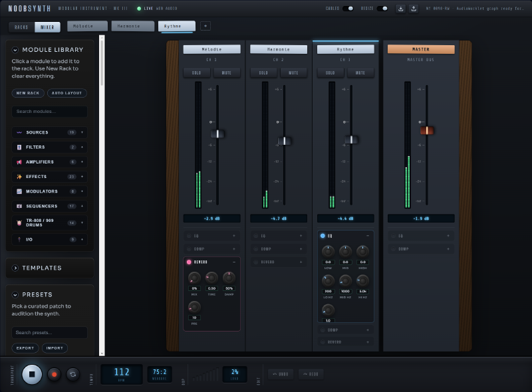
Task: Click the Mélodie channel fader handle
Action: tap(217, 134)
